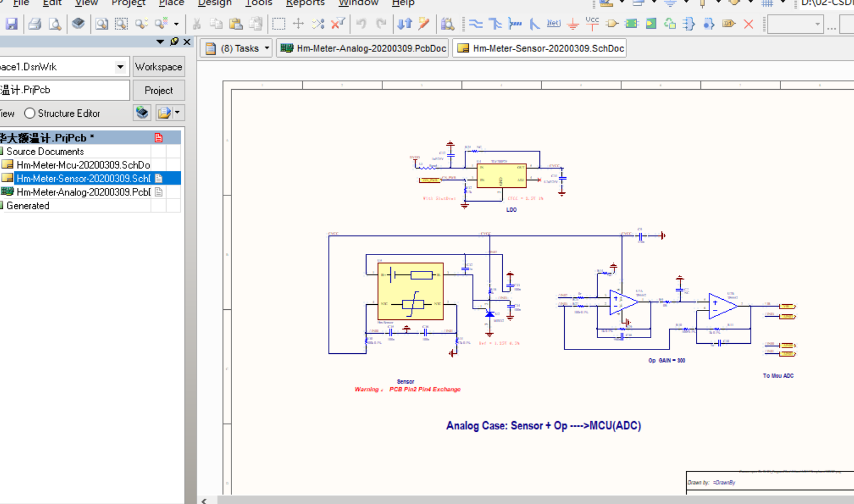Open the Reports menu

click(x=305, y=3)
